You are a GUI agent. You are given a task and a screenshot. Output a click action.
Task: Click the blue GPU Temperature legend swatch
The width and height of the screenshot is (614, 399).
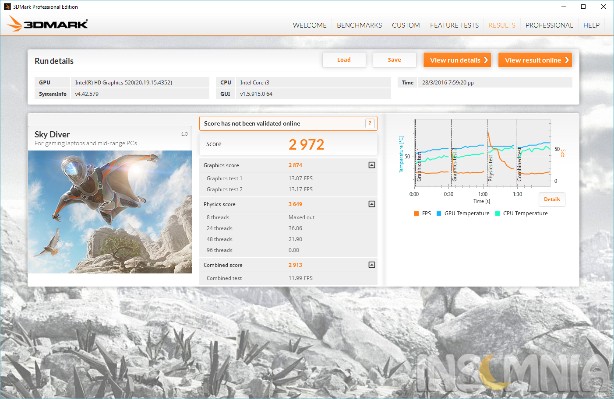point(439,213)
